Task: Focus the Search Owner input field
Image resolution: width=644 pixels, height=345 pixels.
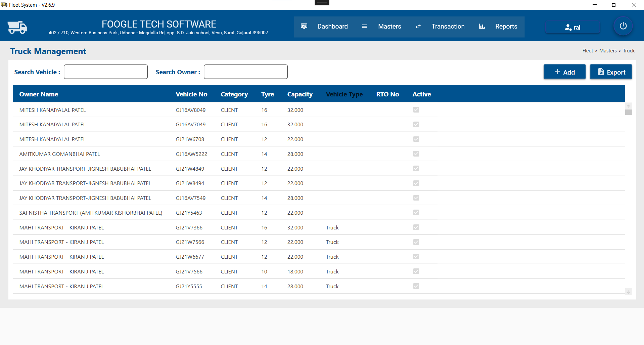Action: click(246, 72)
